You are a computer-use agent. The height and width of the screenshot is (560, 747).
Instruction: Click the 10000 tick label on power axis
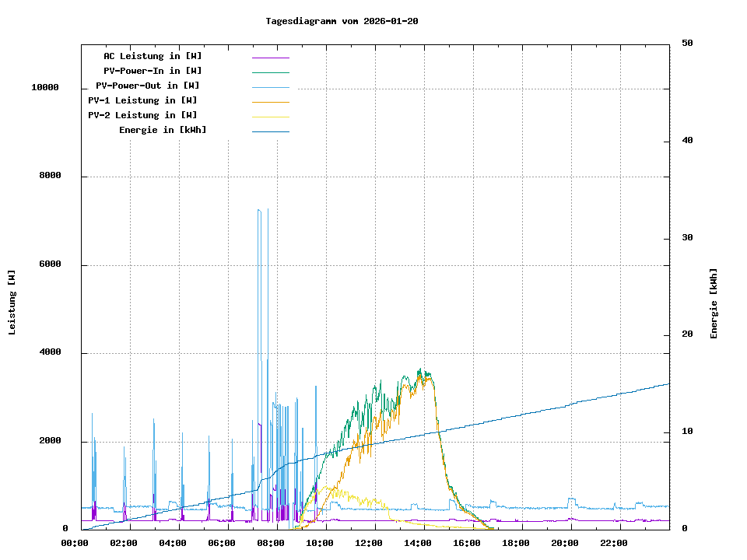point(45,88)
